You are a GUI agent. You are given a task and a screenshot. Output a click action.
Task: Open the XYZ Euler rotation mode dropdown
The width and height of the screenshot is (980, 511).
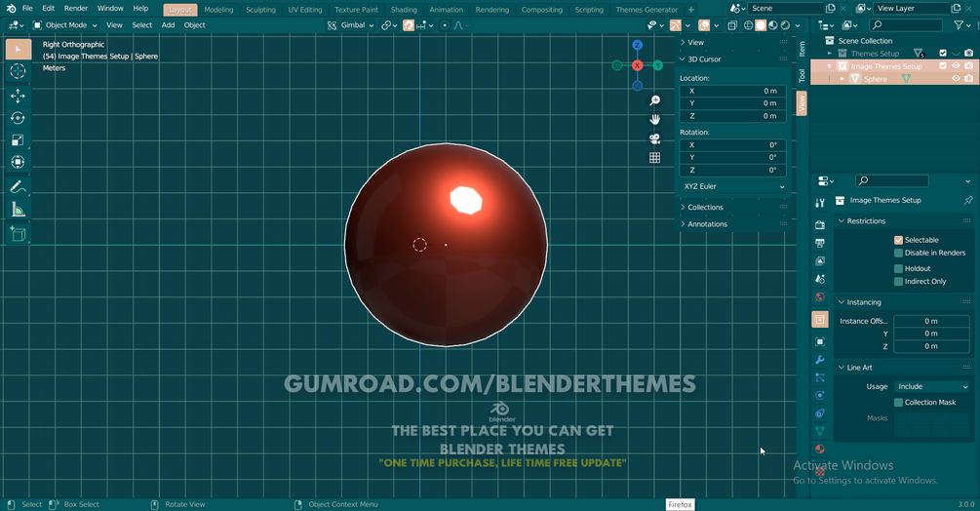(x=733, y=187)
